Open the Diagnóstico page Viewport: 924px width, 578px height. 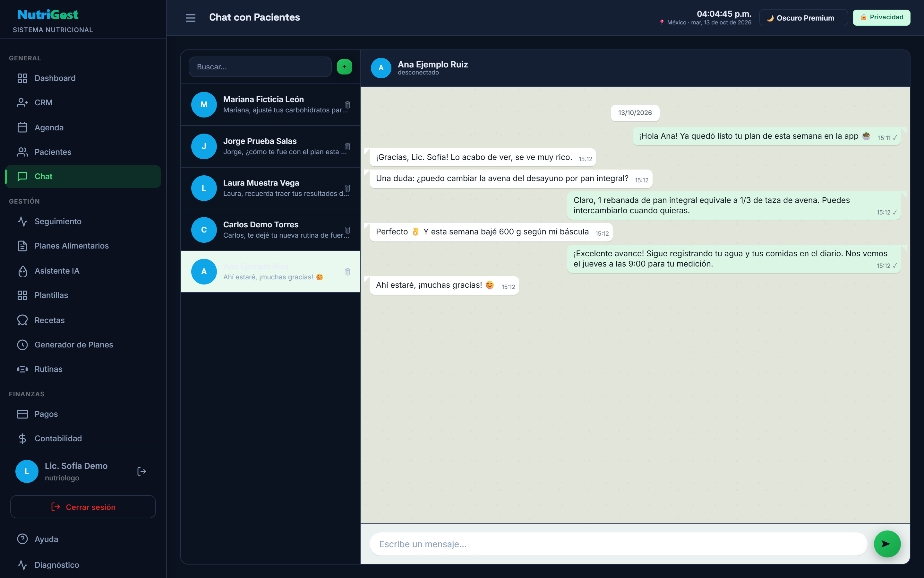click(x=83, y=565)
